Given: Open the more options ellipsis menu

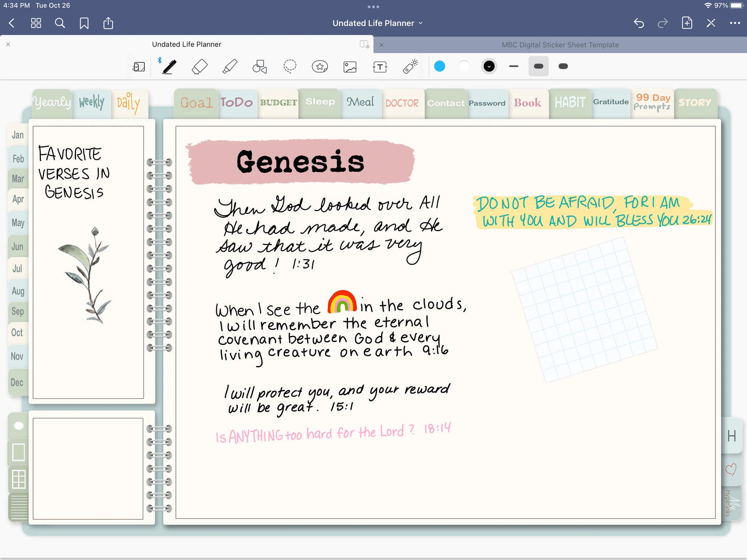Looking at the screenshot, I should [x=735, y=23].
